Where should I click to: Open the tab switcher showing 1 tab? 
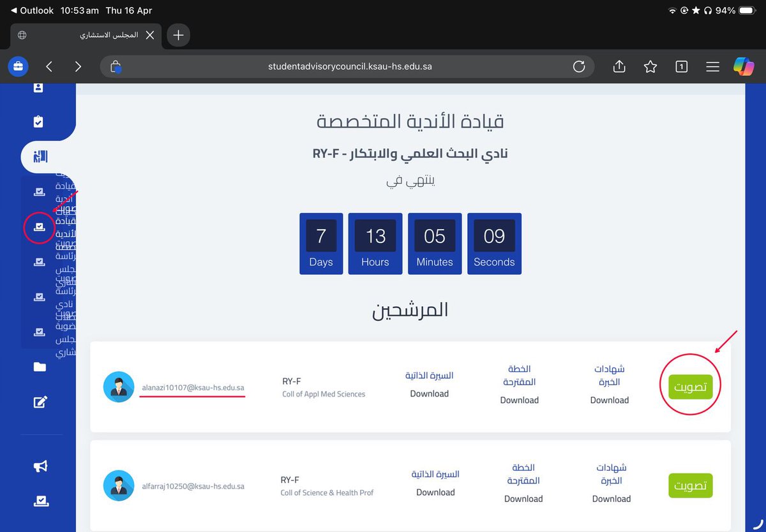[682, 66]
